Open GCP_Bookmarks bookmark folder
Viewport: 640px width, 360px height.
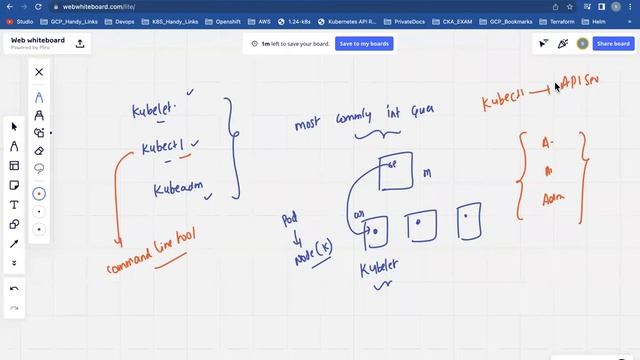506,22
